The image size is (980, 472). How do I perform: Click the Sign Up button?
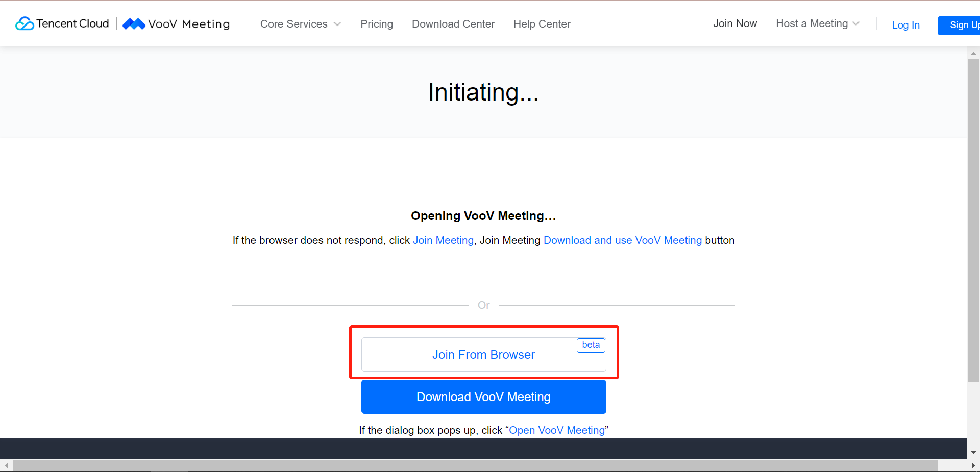point(959,26)
